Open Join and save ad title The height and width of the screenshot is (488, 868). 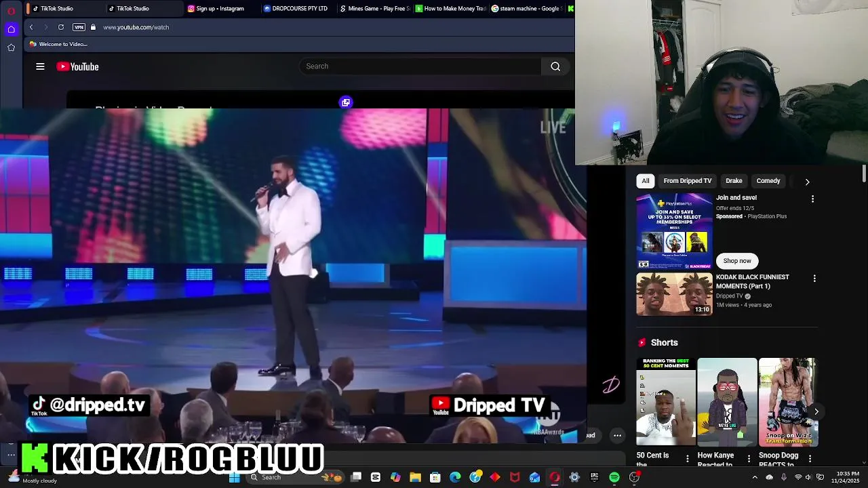pos(736,198)
